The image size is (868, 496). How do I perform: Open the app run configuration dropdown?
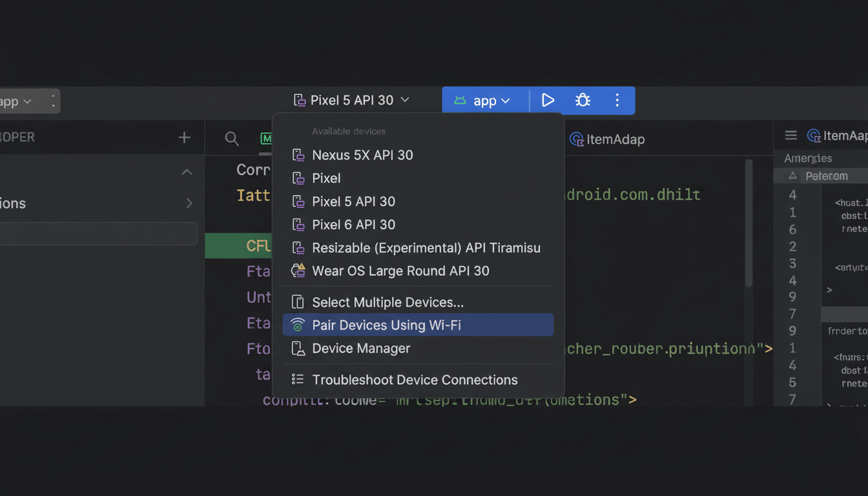[482, 101]
